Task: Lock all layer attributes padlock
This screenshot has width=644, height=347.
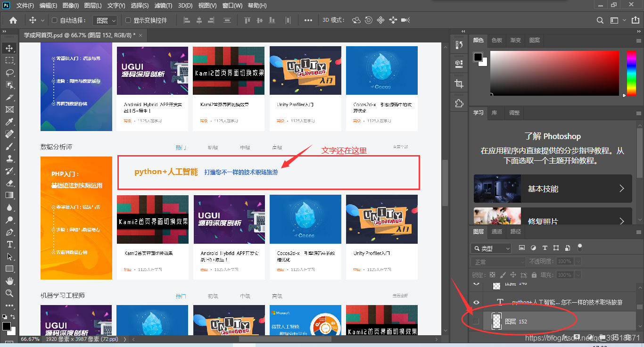Action: click(x=534, y=274)
